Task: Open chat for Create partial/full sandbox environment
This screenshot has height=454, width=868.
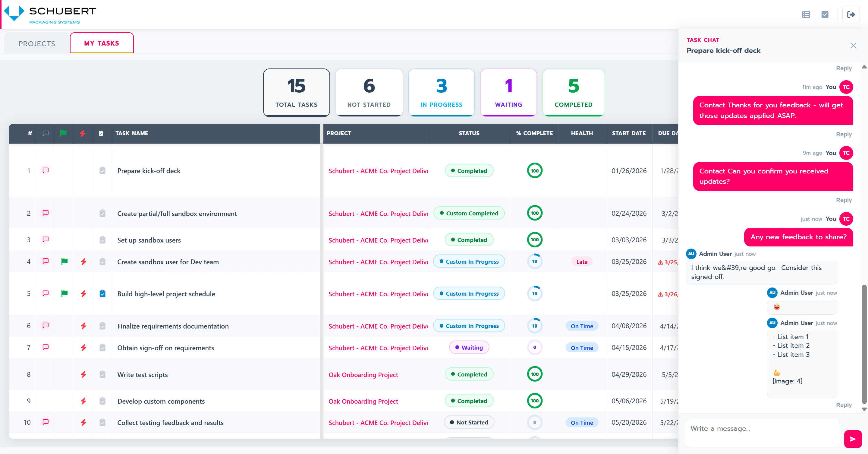Action: click(x=46, y=213)
